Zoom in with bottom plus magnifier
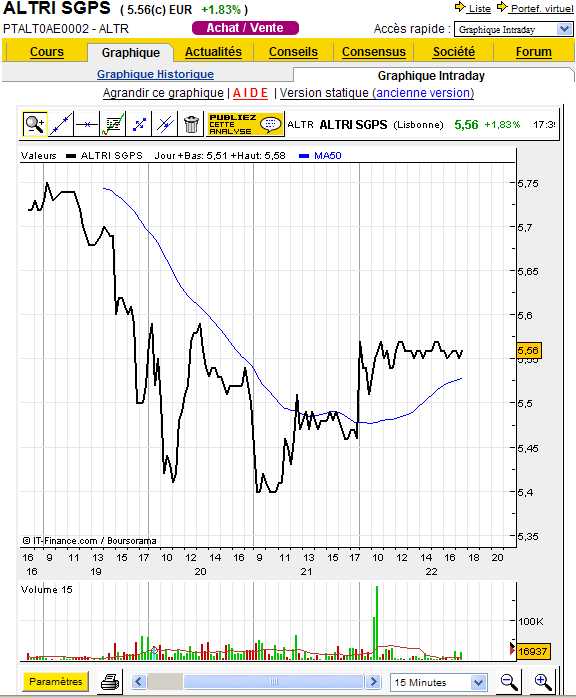This screenshot has width=576, height=698. 543,682
